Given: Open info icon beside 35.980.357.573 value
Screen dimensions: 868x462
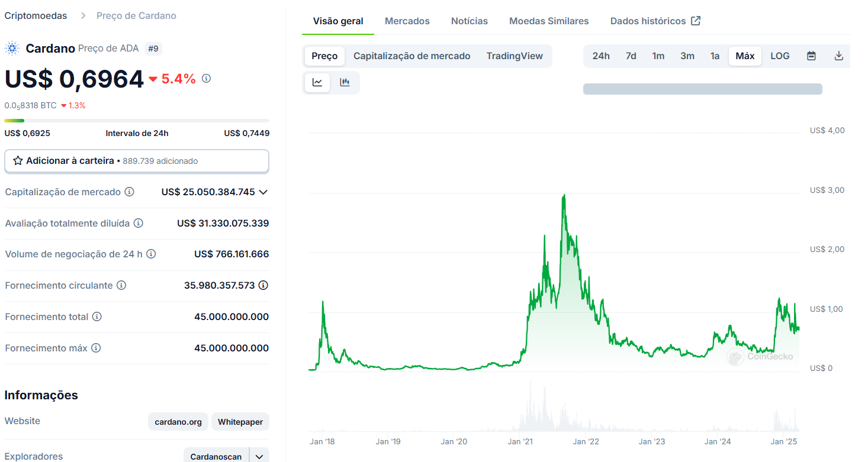Looking at the screenshot, I should point(263,285).
